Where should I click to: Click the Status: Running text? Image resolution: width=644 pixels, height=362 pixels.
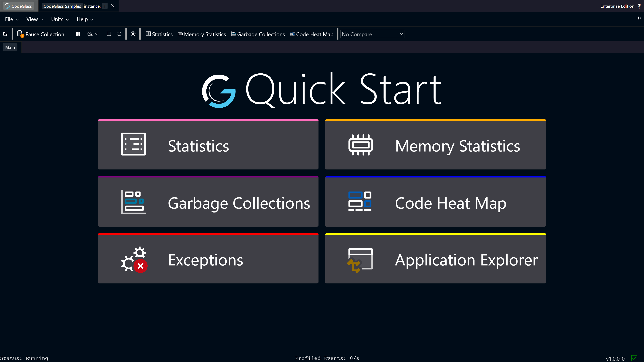(x=24, y=358)
